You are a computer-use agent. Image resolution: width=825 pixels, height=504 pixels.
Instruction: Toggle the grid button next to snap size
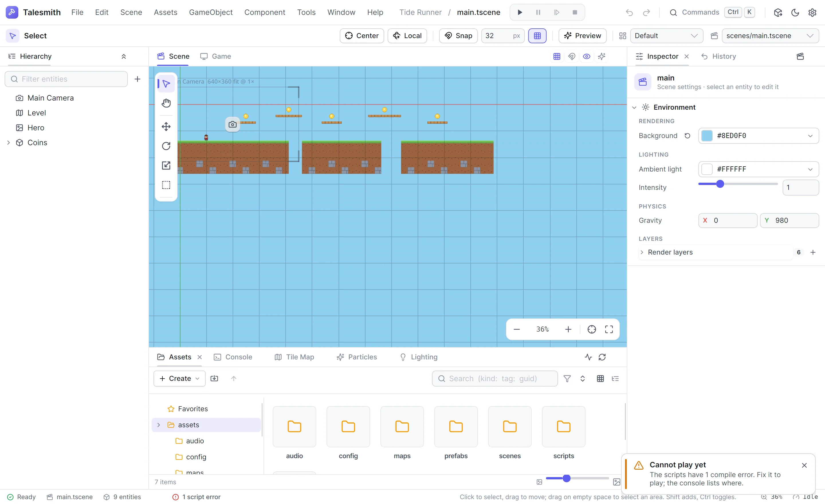537,36
